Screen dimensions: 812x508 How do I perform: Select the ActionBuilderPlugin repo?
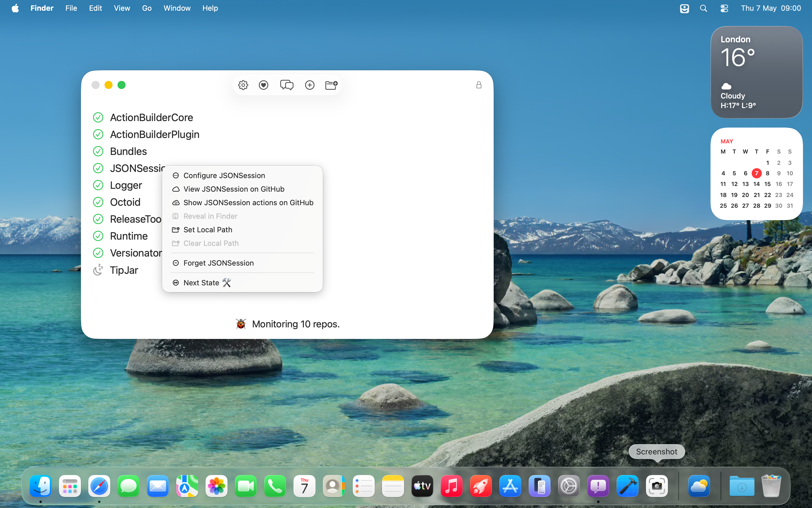155,134
